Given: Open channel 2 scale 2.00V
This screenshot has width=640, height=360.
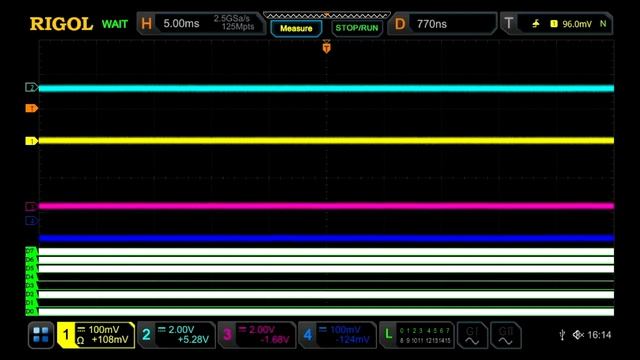Looking at the screenshot, I should pyautogui.click(x=181, y=329).
